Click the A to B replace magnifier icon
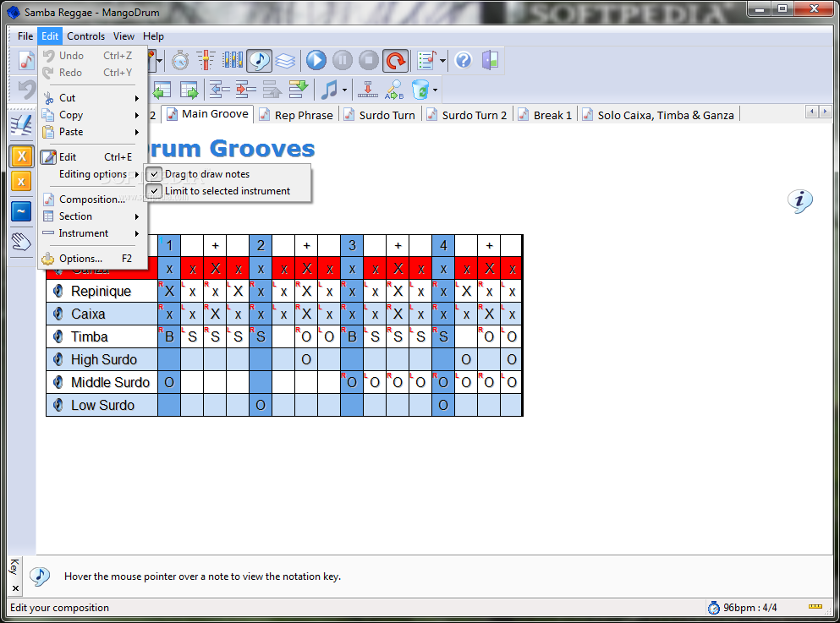 tap(394, 90)
